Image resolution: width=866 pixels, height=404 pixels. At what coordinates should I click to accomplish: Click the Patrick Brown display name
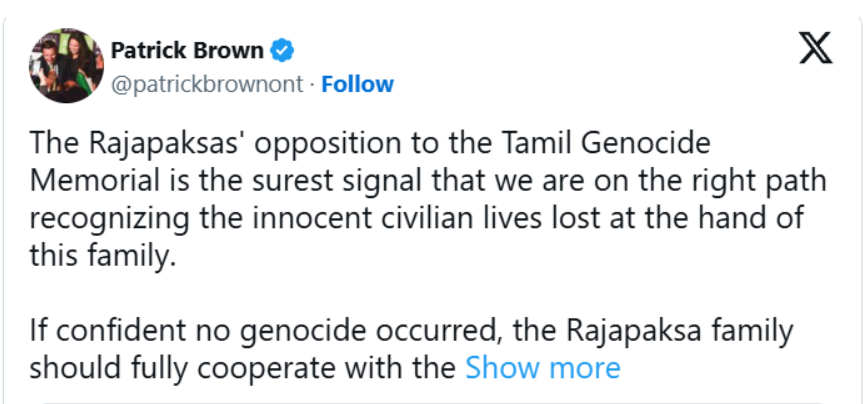tap(187, 51)
